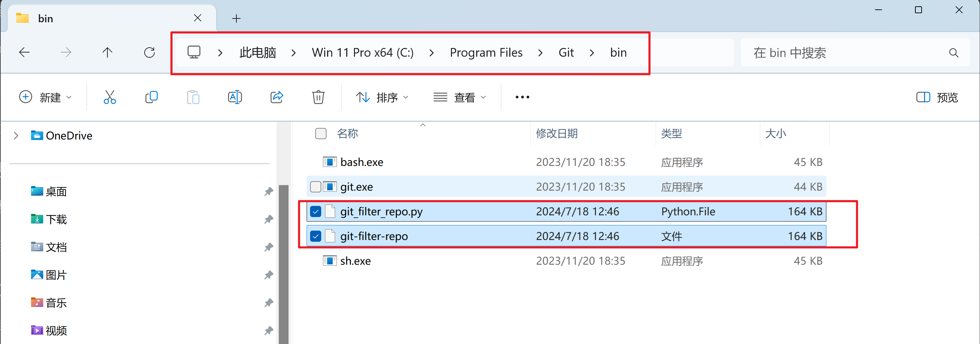
Task: Uncheck the git-filter-repo checkbox
Action: click(315, 236)
